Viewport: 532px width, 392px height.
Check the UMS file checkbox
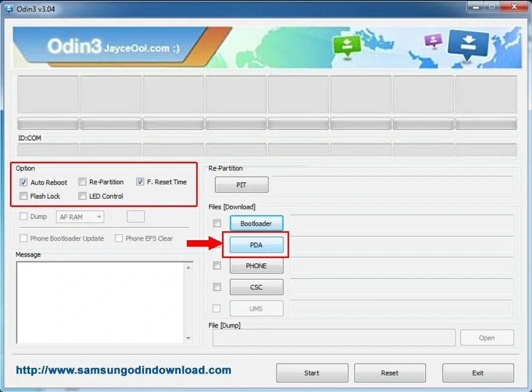coord(217,309)
